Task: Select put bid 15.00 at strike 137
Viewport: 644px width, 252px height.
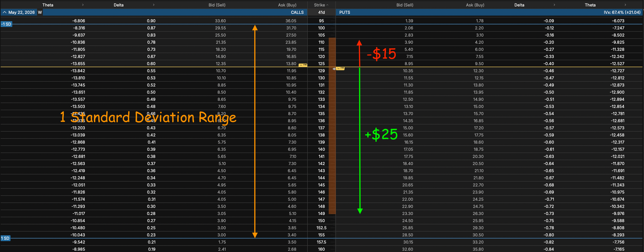Action: point(408,128)
